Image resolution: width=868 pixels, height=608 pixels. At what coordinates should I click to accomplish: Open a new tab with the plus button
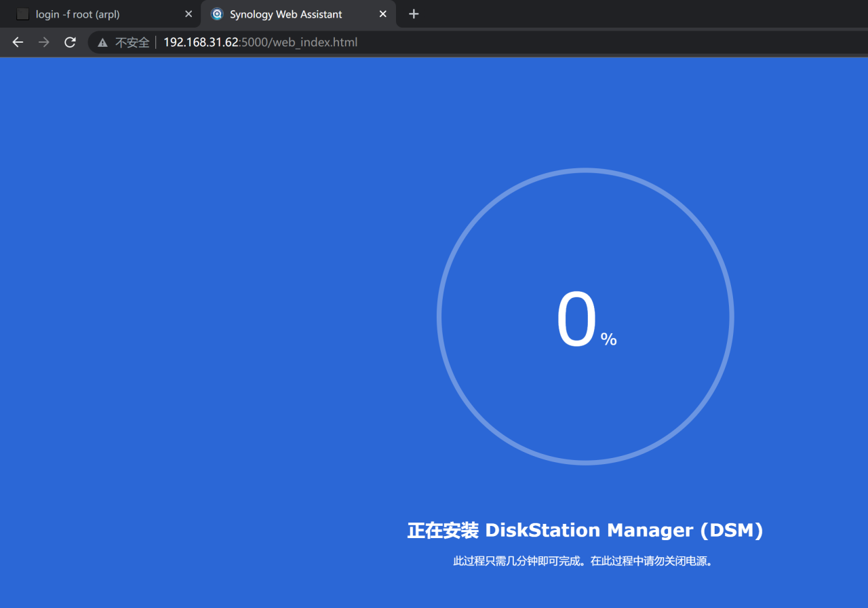(414, 14)
